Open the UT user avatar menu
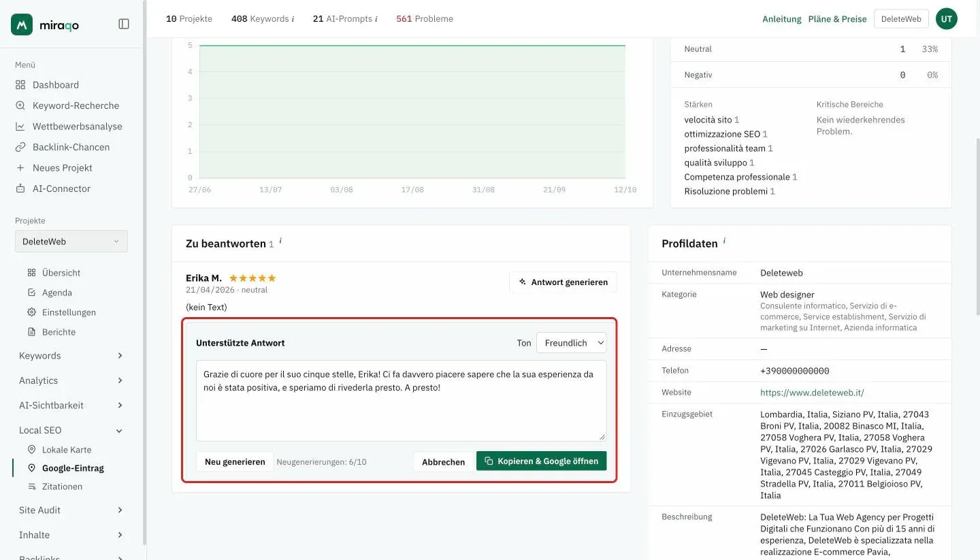980x560 pixels. [947, 19]
